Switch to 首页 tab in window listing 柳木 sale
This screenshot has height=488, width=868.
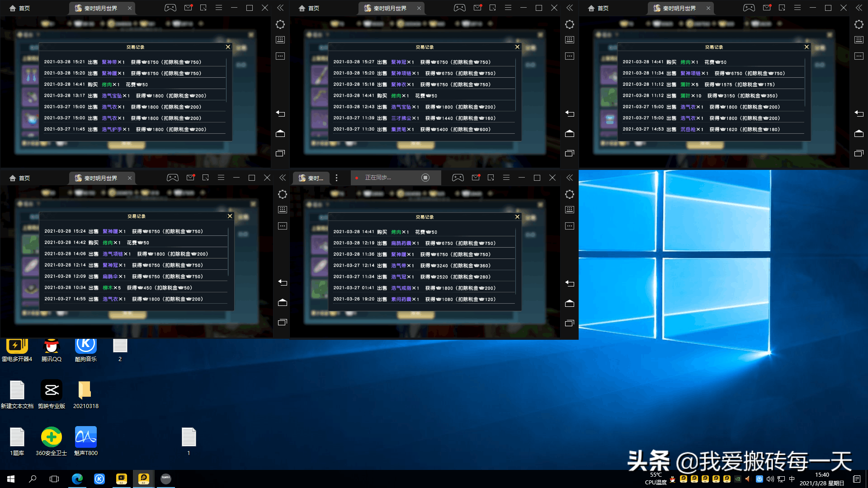[20, 178]
